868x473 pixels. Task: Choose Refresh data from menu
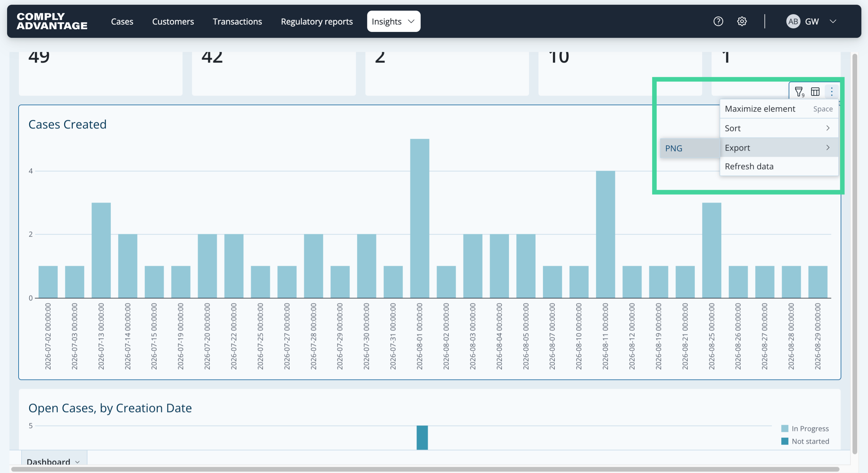pos(779,167)
